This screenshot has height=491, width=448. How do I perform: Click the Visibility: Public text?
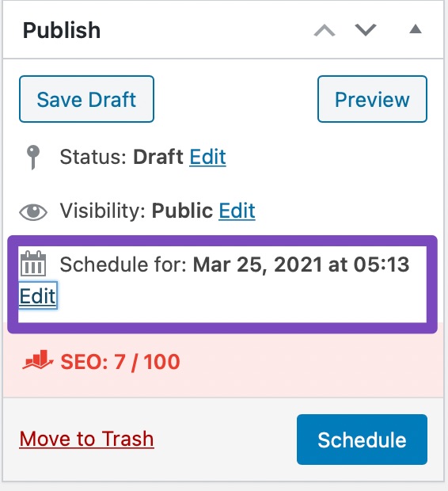[x=136, y=211]
